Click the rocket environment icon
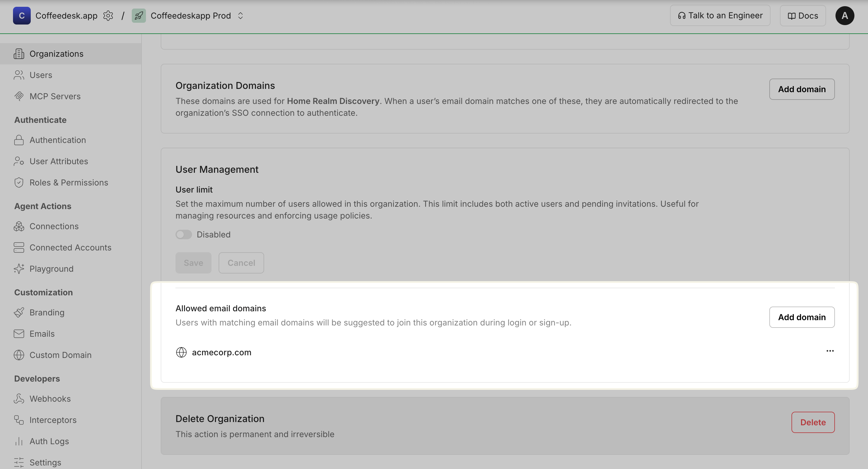 pyautogui.click(x=139, y=15)
